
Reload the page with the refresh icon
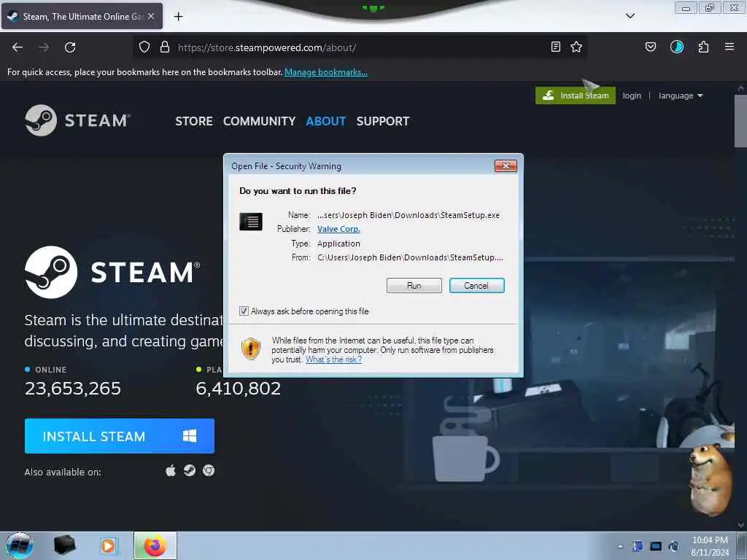pyautogui.click(x=70, y=47)
